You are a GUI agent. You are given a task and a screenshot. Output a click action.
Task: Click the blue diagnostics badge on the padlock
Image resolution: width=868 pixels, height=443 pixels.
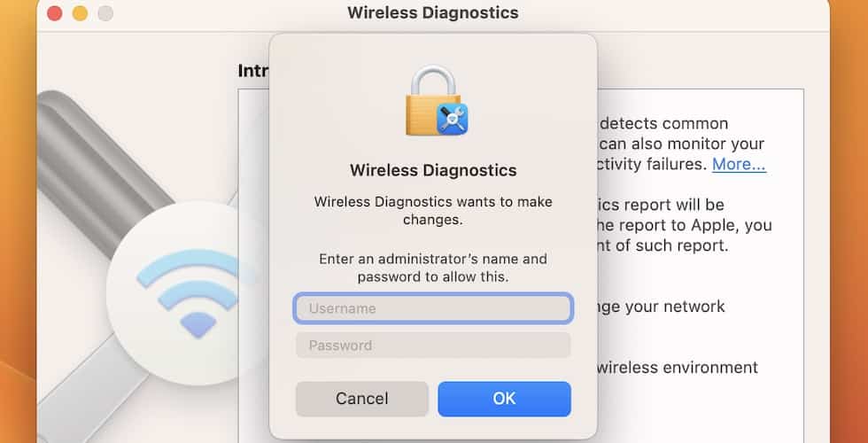click(x=453, y=120)
